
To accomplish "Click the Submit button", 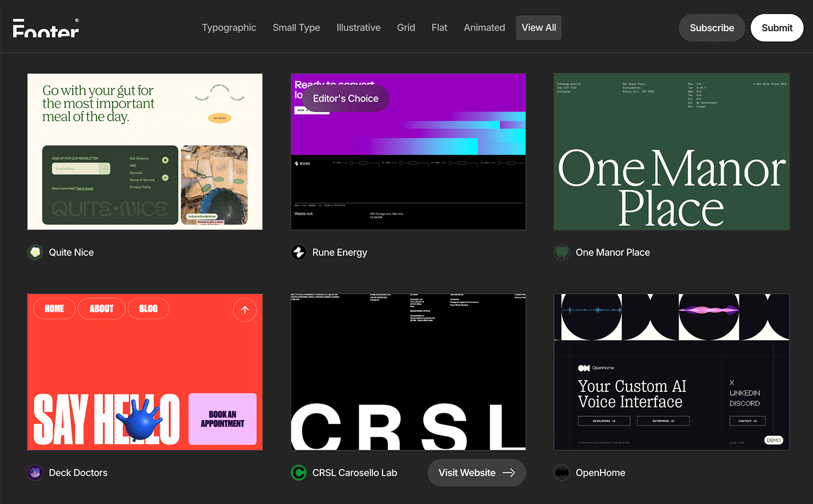I will pyautogui.click(x=777, y=28).
